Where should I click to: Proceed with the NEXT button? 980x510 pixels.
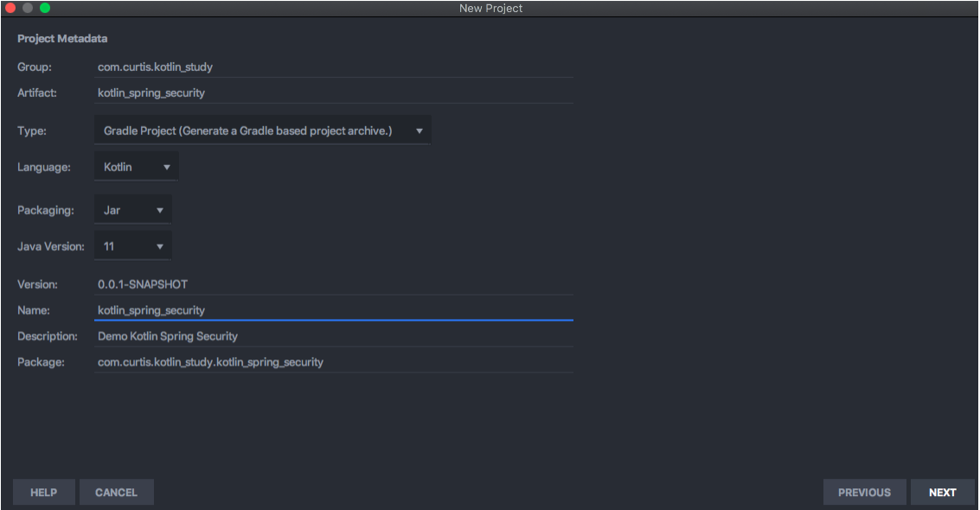943,493
